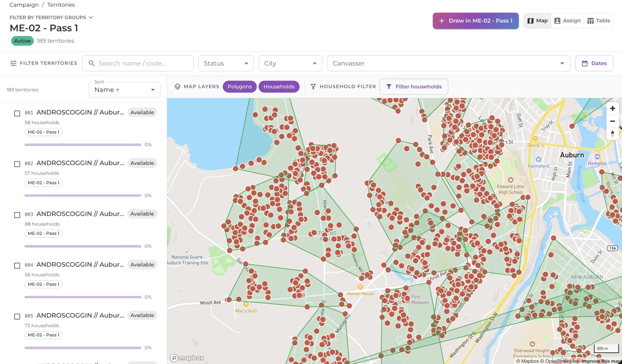
Task: Click the search name / code field
Action: point(138,63)
